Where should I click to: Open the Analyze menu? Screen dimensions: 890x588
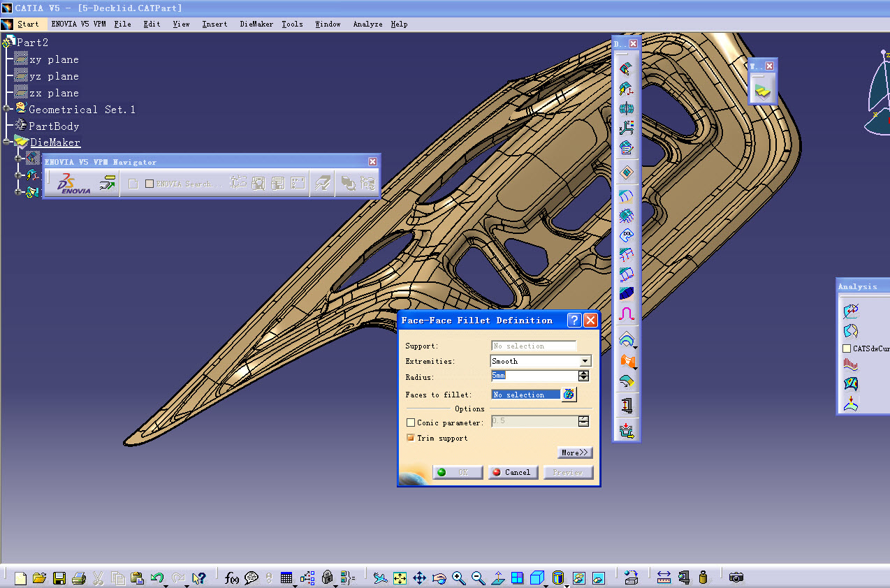(367, 24)
